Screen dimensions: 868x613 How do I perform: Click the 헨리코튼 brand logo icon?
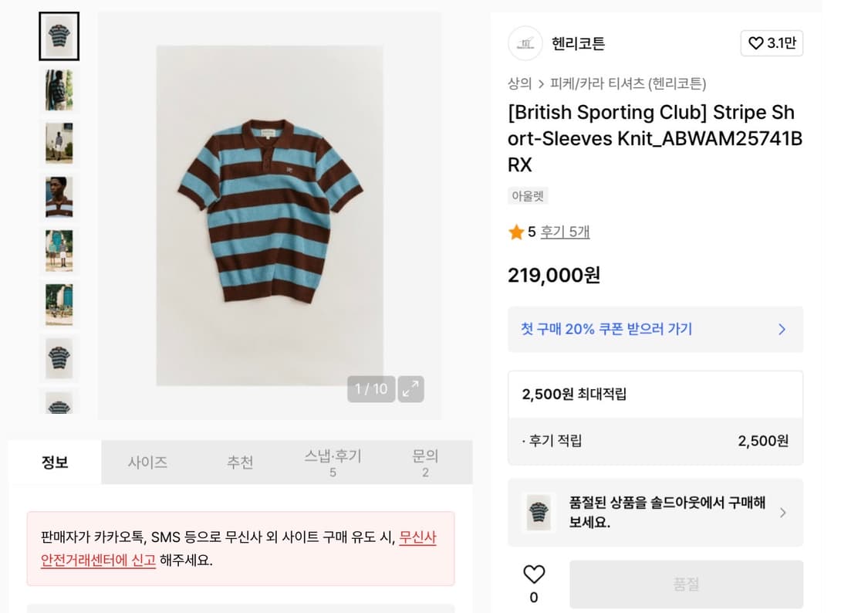click(x=525, y=43)
